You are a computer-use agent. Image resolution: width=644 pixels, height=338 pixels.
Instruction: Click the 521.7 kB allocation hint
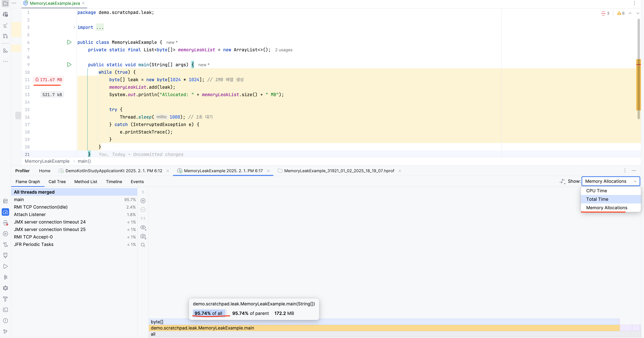[52, 94]
